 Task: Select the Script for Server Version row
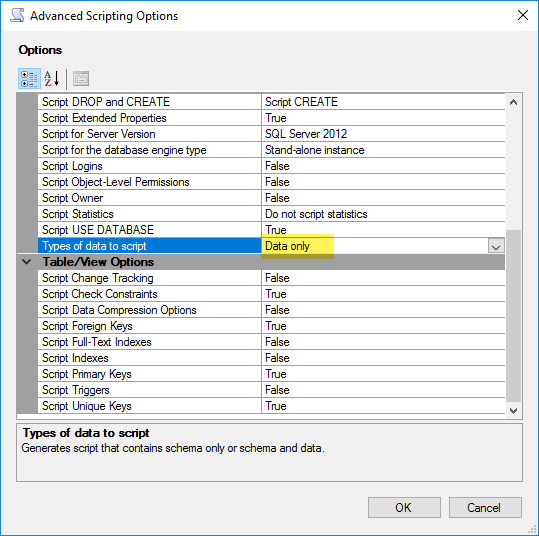(271, 134)
